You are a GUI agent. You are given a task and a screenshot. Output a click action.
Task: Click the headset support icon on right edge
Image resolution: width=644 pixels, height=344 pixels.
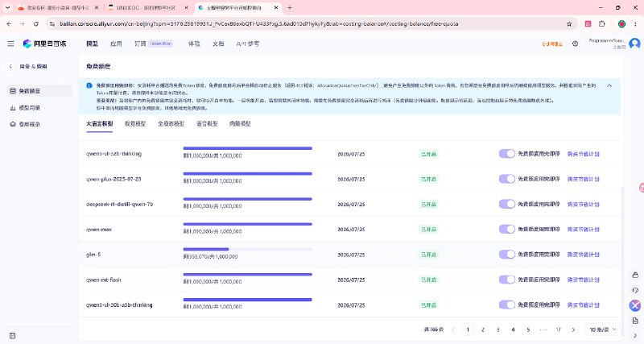pos(635,290)
